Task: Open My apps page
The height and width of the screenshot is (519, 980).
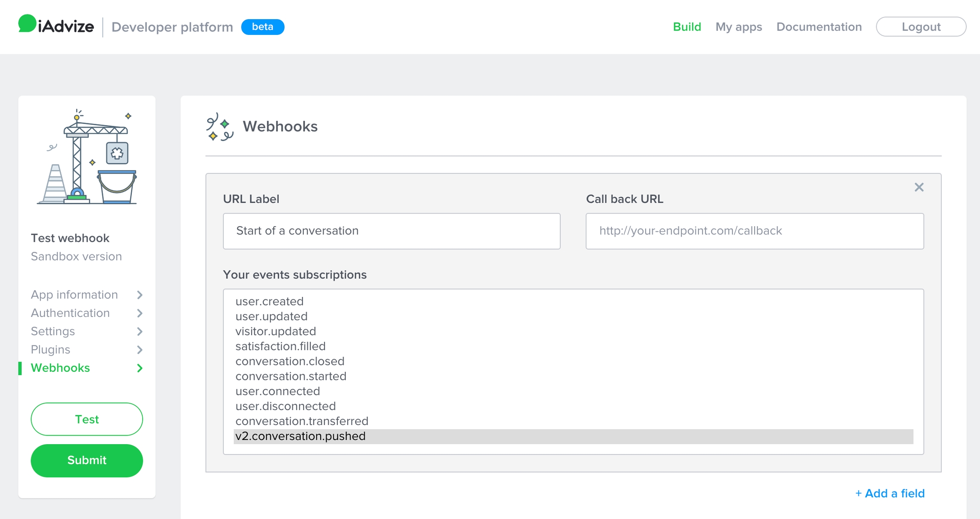Action: (x=738, y=27)
